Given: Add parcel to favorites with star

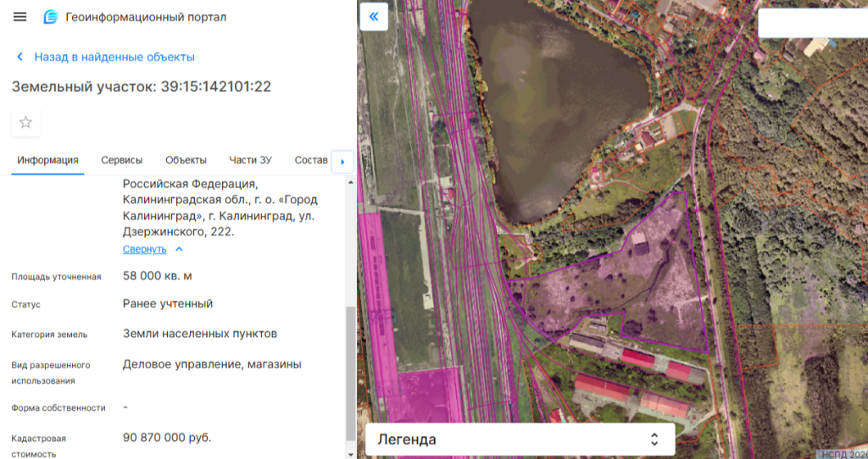Looking at the screenshot, I should 25,122.
